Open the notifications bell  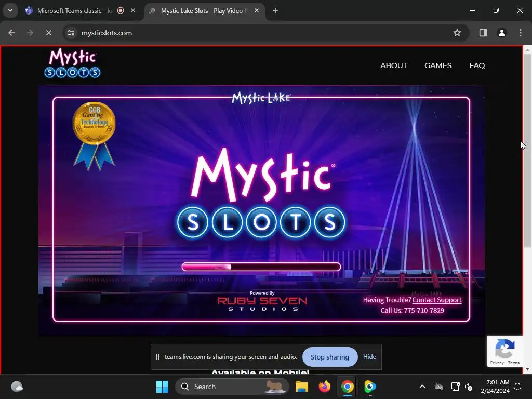click(x=517, y=387)
